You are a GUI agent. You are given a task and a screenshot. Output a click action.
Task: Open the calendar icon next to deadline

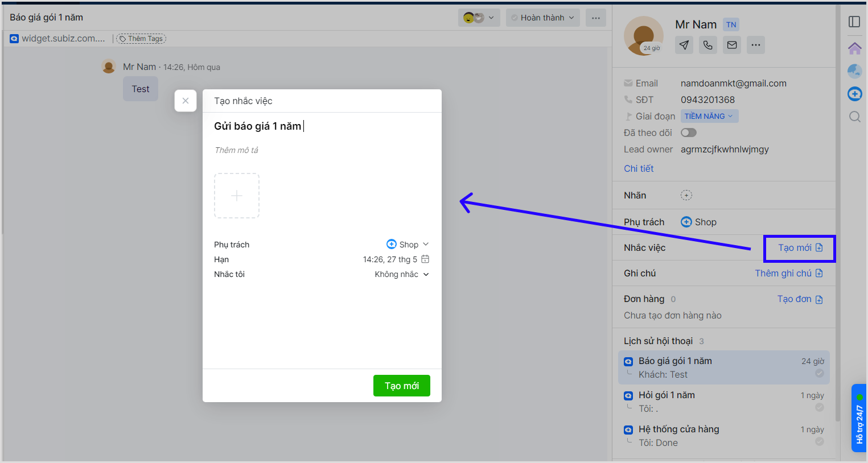pos(425,259)
